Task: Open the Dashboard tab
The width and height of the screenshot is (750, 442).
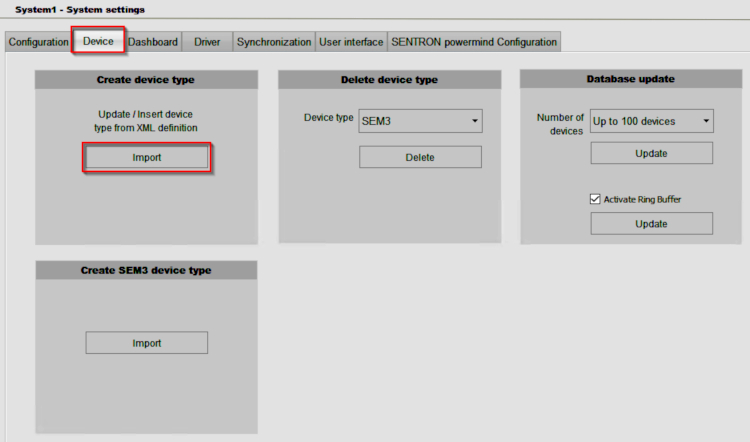Action: click(x=153, y=42)
